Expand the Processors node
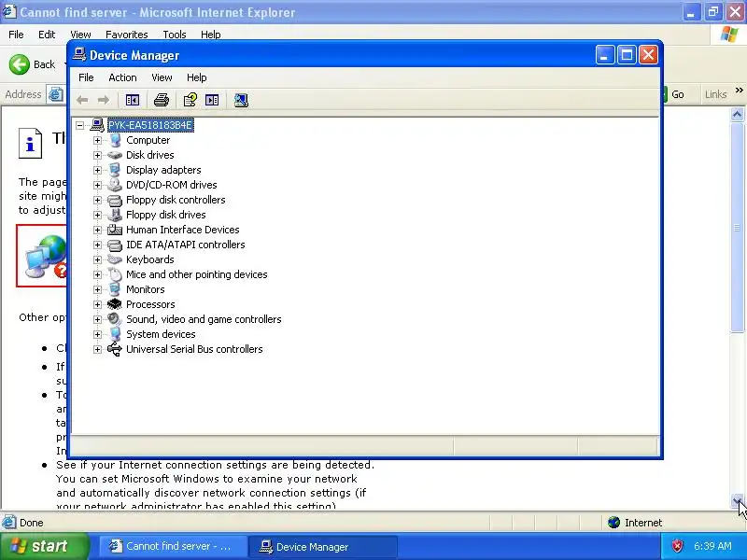 [x=97, y=304]
